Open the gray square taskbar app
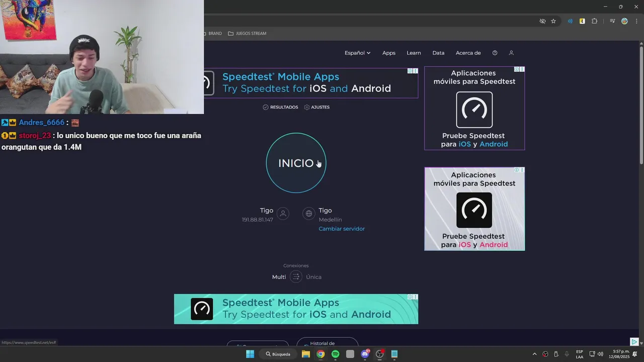The image size is (644, 362). coord(350,354)
